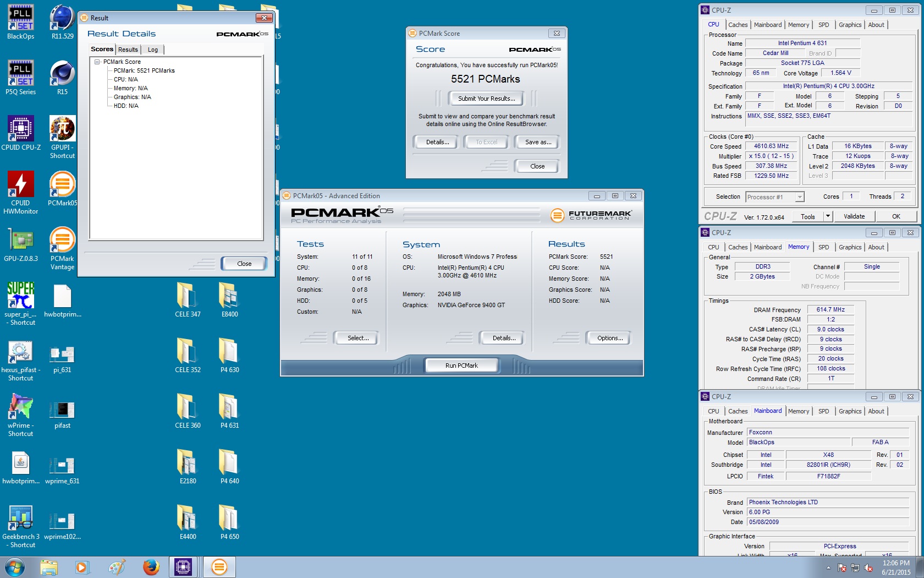Switch to PCMark05 taskbar button

click(219, 567)
